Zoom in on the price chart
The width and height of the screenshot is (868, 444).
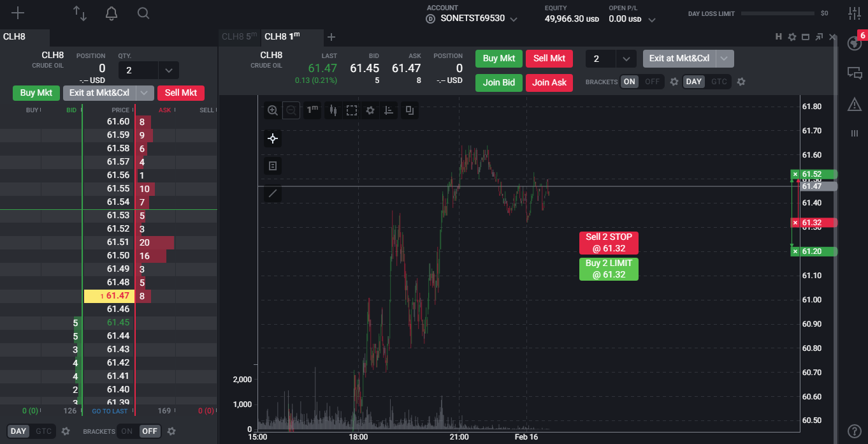click(273, 110)
